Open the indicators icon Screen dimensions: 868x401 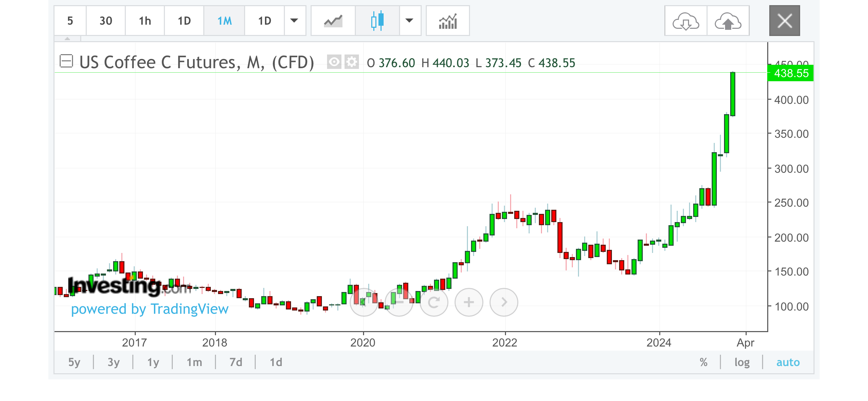click(448, 21)
